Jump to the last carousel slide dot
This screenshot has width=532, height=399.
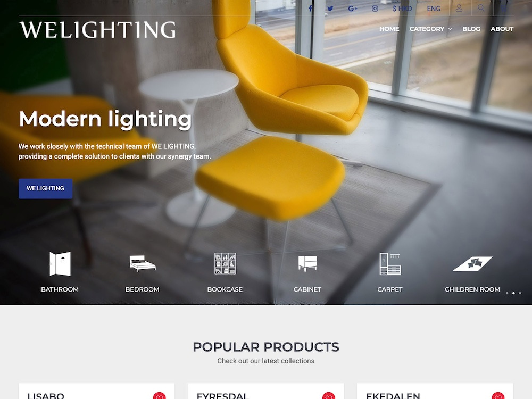(x=520, y=293)
